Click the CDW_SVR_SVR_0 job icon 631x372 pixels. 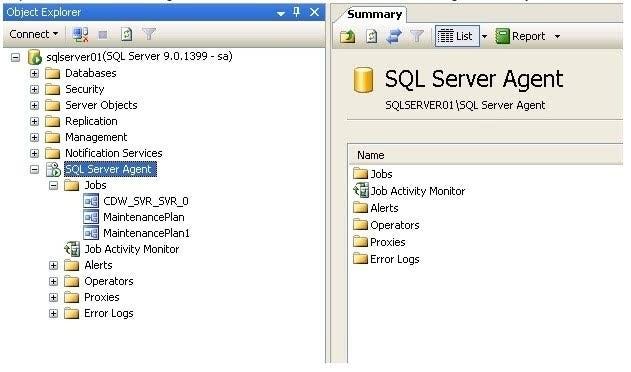coord(91,201)
